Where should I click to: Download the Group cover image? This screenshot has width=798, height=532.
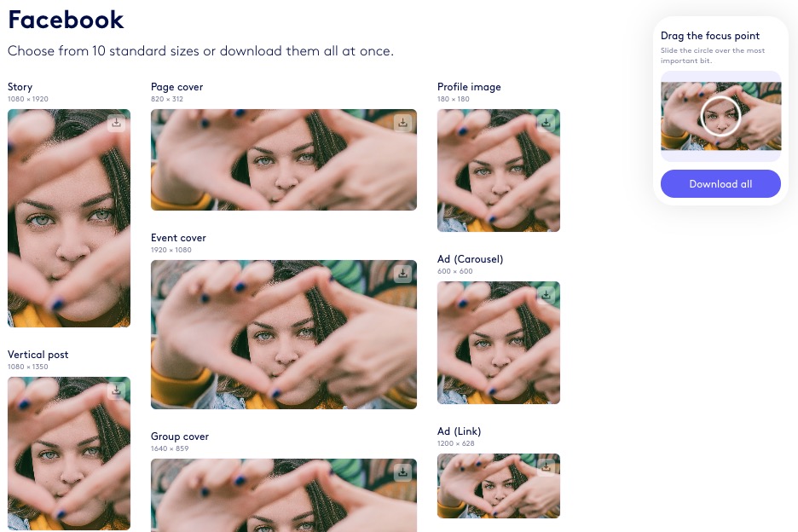tap(402, 472)
